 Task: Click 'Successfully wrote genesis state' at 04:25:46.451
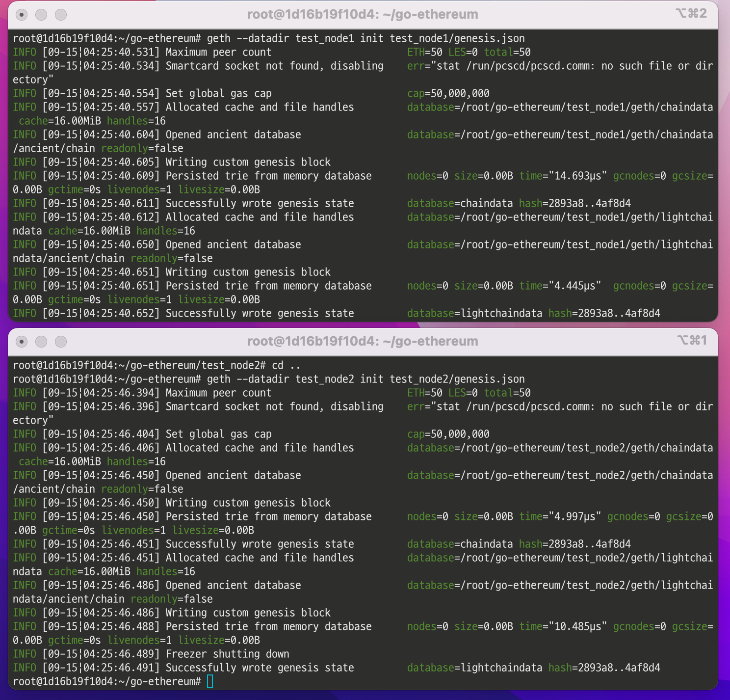click(260, 544)
